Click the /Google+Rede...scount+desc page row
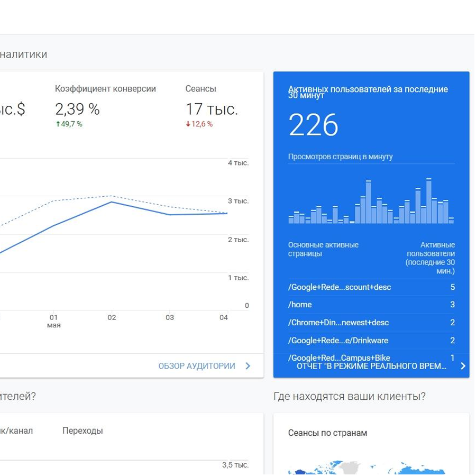The height and width of the screenshot is (476, 476). (x=371, y=287)
